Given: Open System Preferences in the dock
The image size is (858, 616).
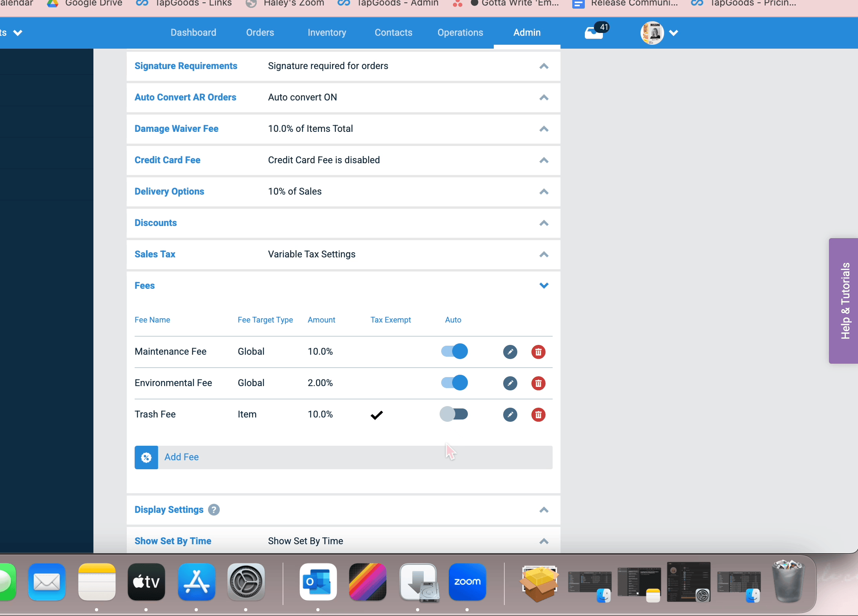Looking at the screenshot, I should [246, 582].
